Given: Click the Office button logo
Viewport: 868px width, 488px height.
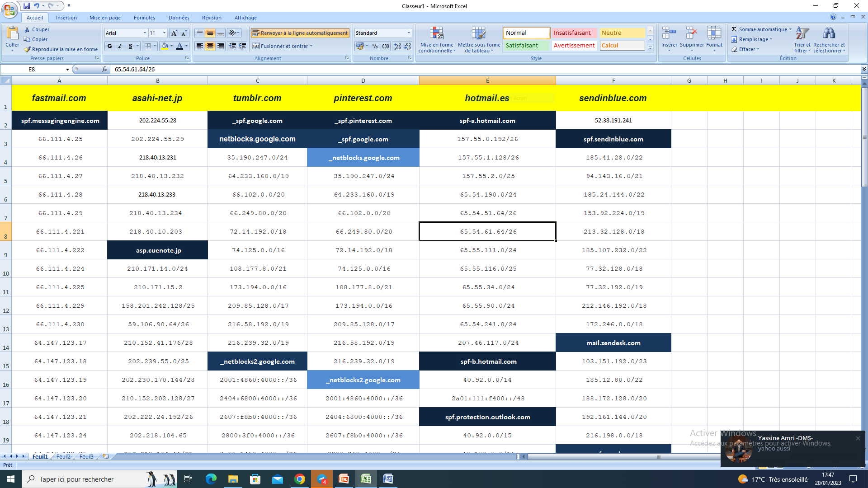Looking at the screenshot, I should click(x=9, y=9).
